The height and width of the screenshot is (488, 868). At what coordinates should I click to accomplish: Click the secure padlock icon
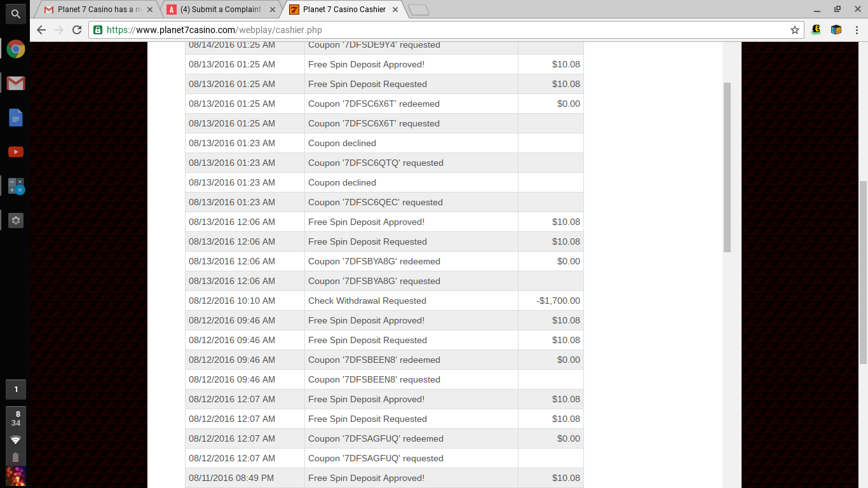click(x=98, y=30)
